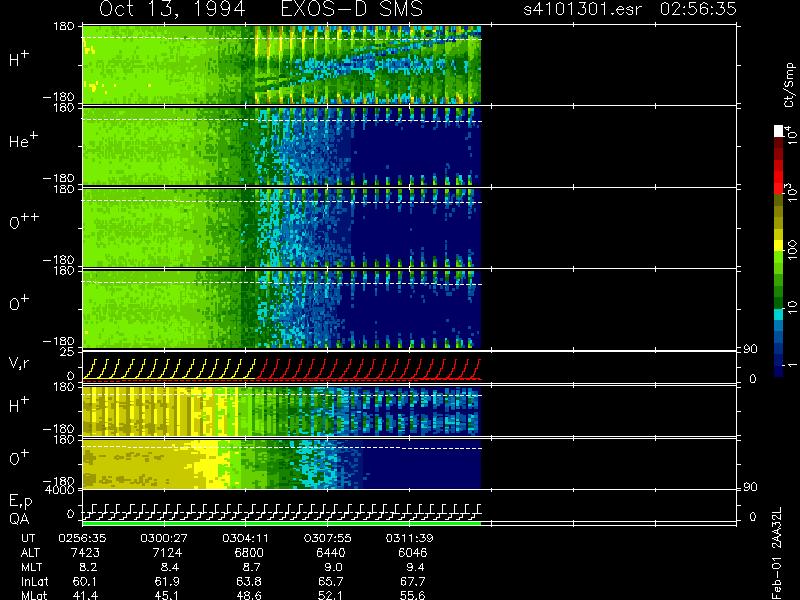
Task: Click the 'Ct/Smp' color bar unit label
Action: [789, 85]
